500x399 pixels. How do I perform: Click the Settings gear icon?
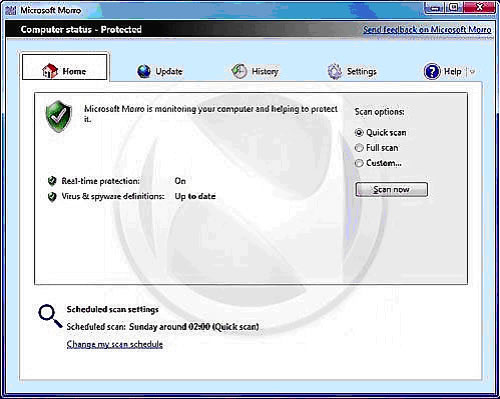click(x=335, y=71)
